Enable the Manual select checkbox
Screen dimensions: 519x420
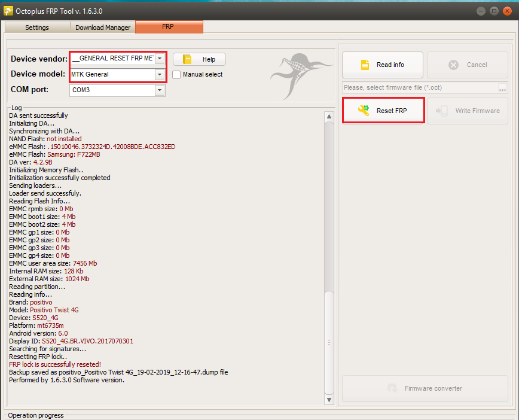pos(176,75)
